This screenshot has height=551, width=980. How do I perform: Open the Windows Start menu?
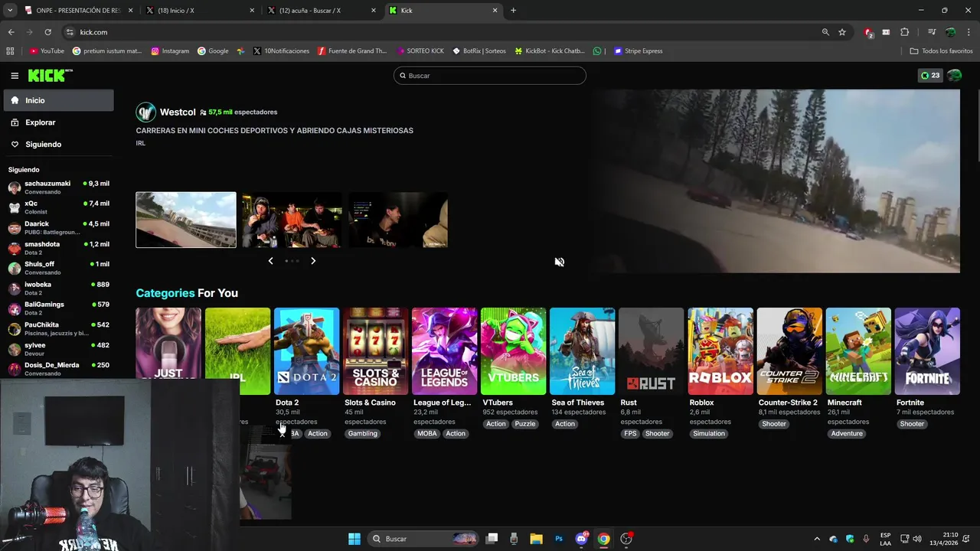coord(354,539)
